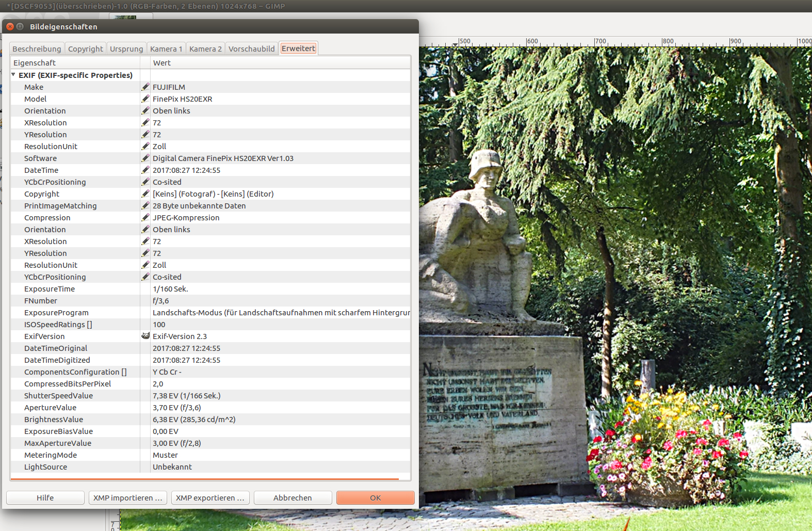This screenshot has height=531, width=812.
Task: Select the Kamera 2 tab
Action: click(205, 49)
